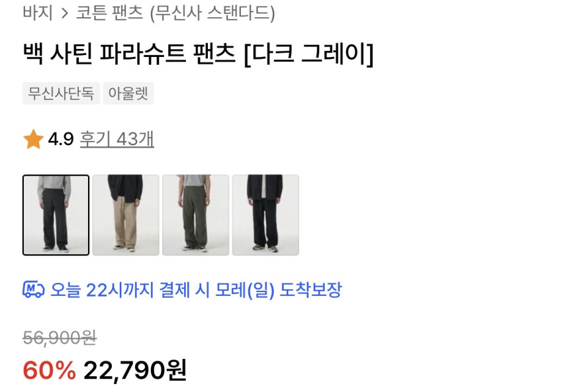Click the 백 사틴 파라슈트 팬츠 product title
The height and width of the screenshot is (392, 562).
coord(129,54)
